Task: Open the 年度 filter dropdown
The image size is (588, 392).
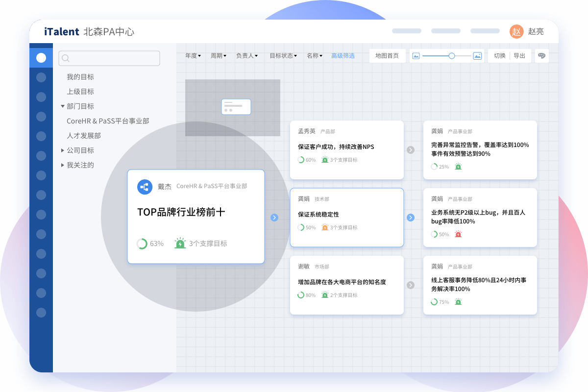Action: [x=192, y=55]
